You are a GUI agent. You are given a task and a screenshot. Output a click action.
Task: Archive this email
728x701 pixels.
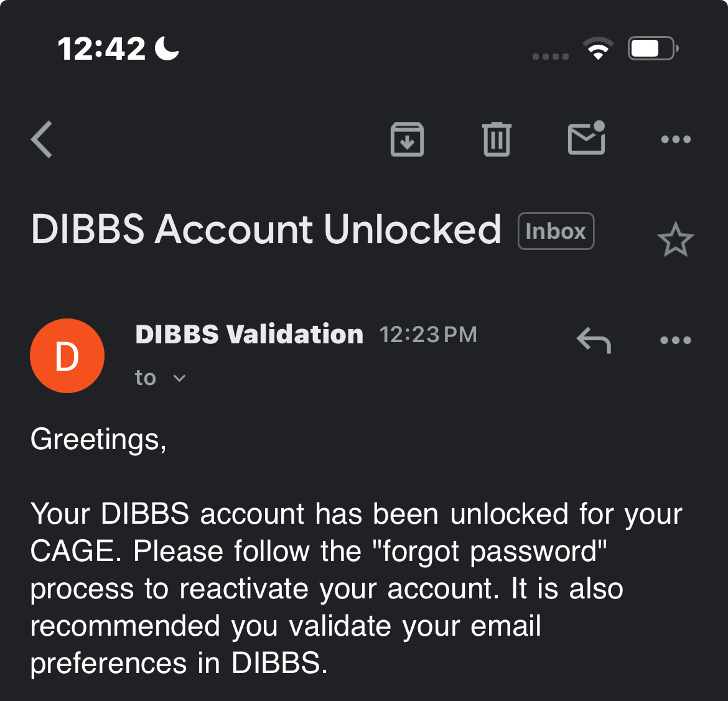point(407,139)
